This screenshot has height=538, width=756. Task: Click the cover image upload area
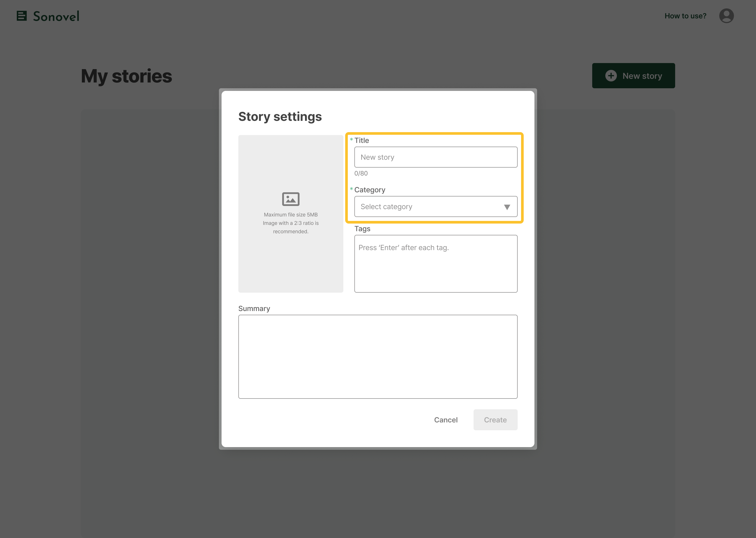click(291, 214)
